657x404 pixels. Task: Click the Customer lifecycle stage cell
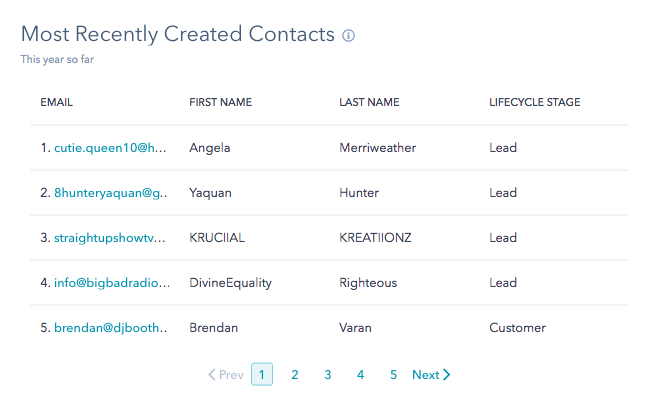tap(517, 328)
